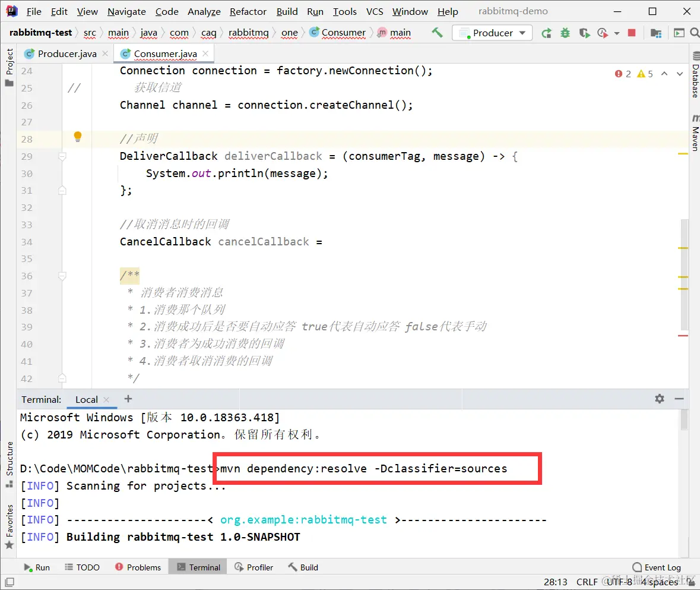The image size is (700, 590).
Task: Open the Analyze menu
Action: [x=204, y=12]
